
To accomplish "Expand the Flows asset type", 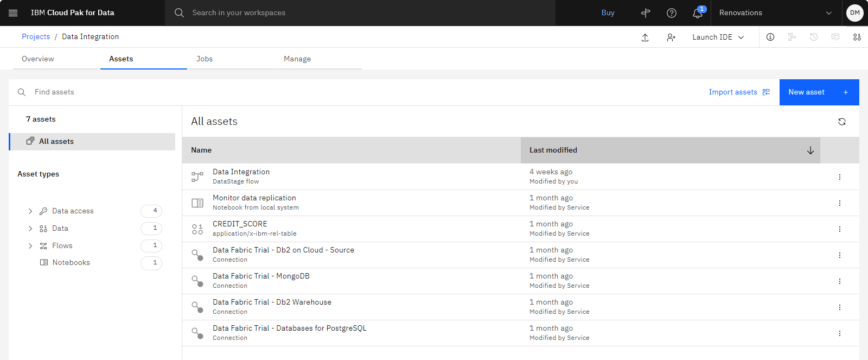I will (30, 246).
